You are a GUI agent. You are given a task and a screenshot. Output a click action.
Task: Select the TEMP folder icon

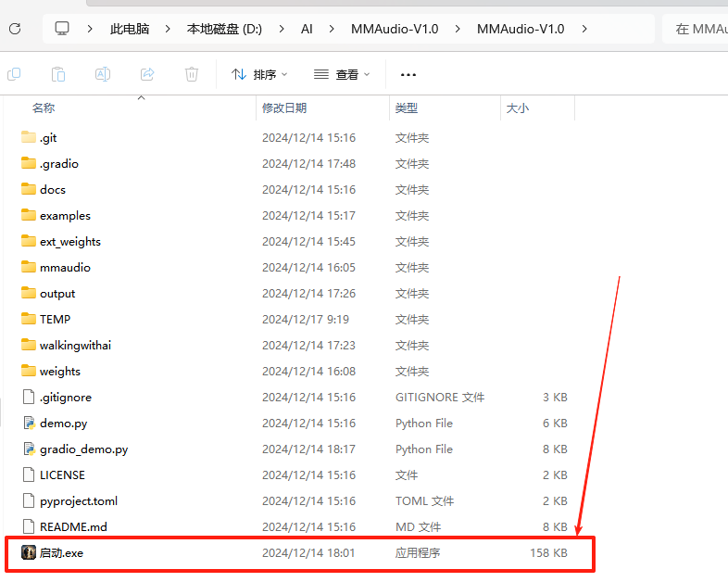pos(29,319)
